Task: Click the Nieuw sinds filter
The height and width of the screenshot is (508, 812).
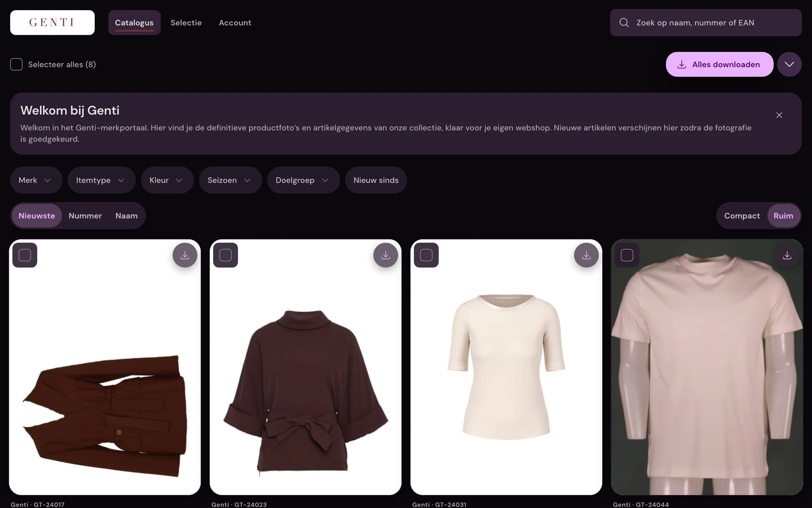Action: (x=376, y=180)
